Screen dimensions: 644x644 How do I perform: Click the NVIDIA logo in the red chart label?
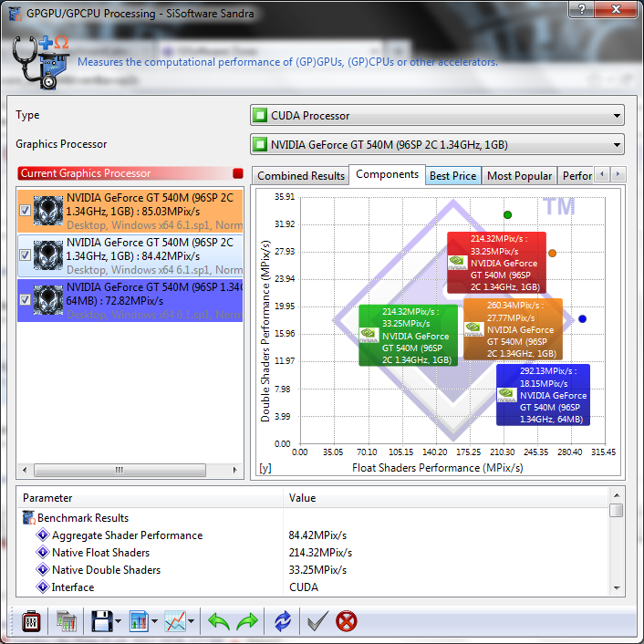pos(457,263)
